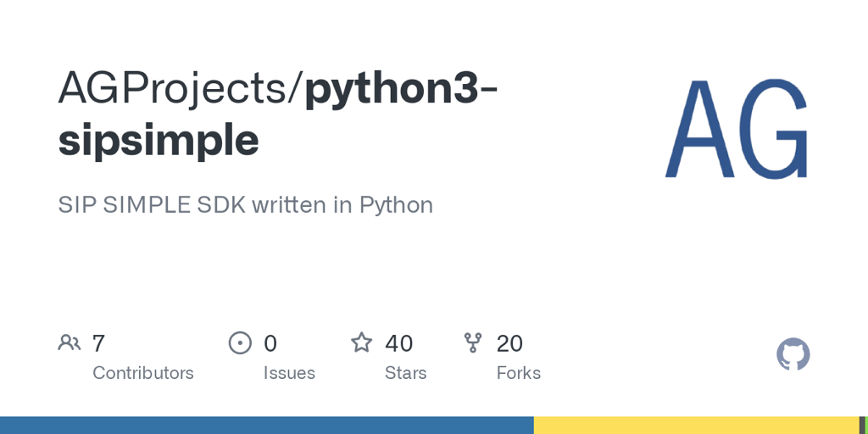Click the Forks label
Screen dimensions: 868x434
click(x=518, y=373)
